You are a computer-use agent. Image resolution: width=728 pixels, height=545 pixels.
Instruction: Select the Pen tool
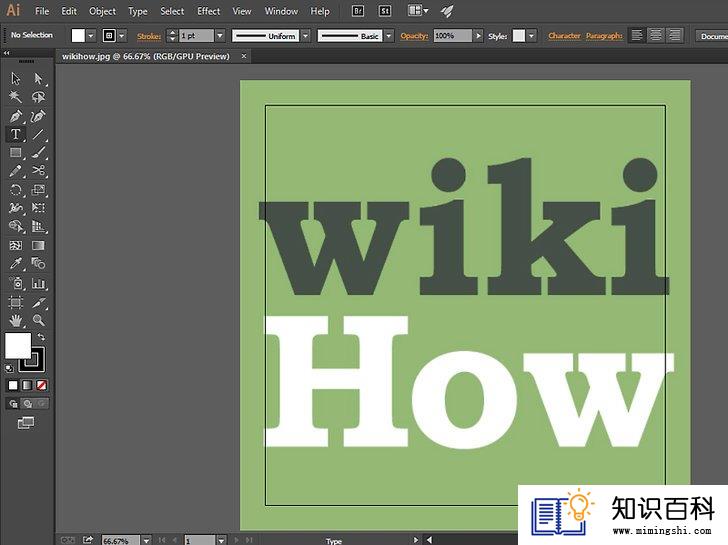15,116
